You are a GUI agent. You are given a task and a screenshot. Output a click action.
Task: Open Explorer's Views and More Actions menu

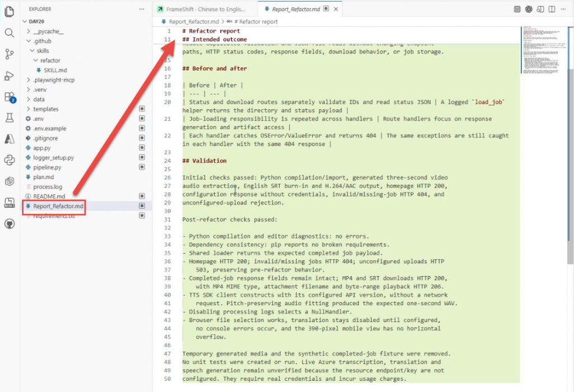[x=142, y=9]
